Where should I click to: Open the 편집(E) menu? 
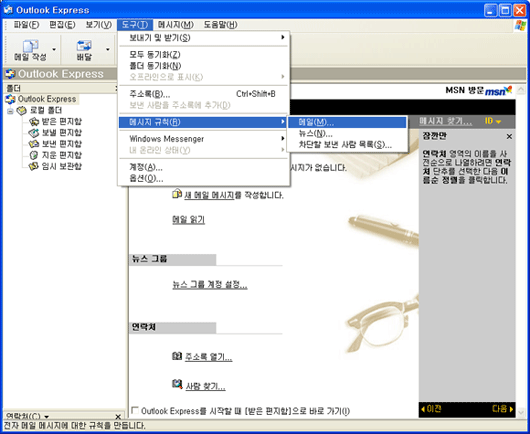pyautogui.click(x=62, y=25)
